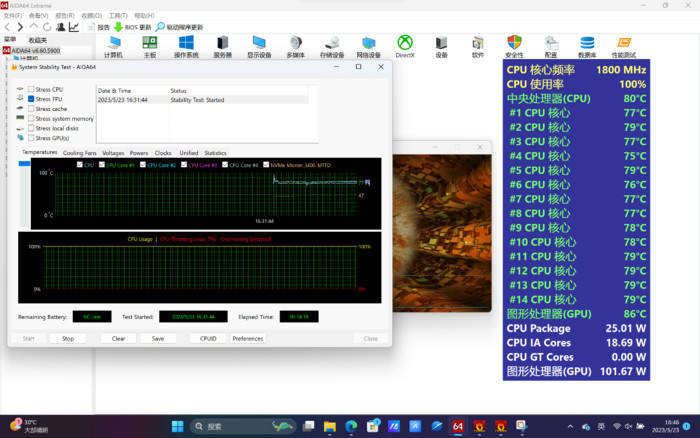Open the 性能测试 benchmark icon

click(x=623, y=44)
